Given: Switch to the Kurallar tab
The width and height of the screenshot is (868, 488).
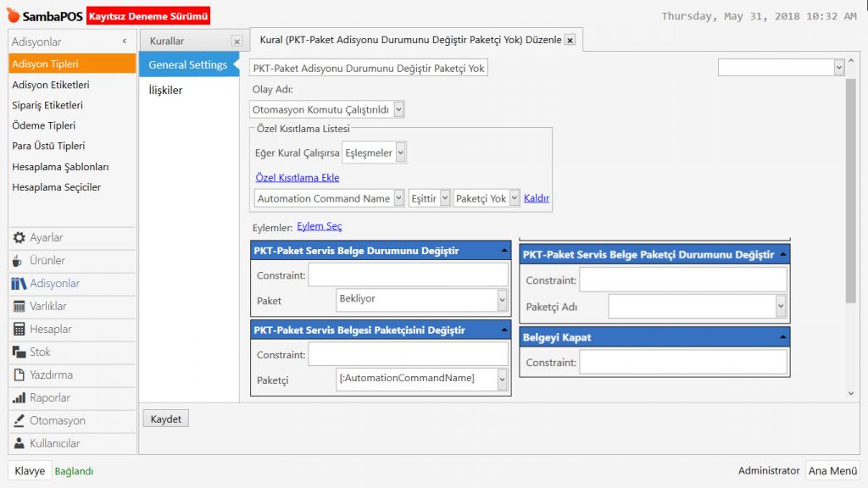Looking at the screenshot, I should click(x=167, y=41).
